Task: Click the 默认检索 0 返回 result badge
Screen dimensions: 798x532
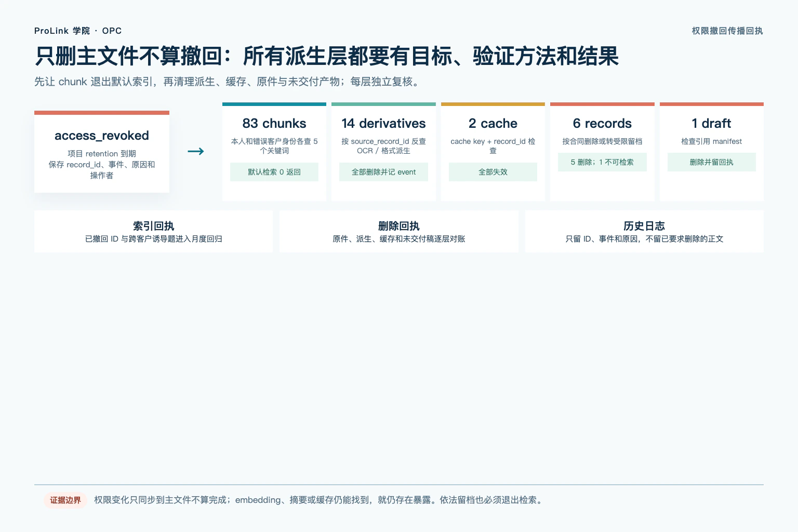Action: click(274, 172)
